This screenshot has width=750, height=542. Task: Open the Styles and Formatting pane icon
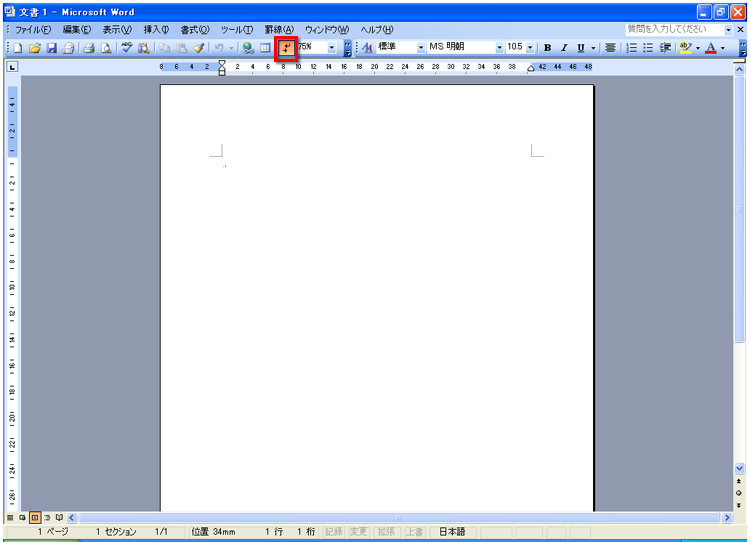(x=367, y=47)
